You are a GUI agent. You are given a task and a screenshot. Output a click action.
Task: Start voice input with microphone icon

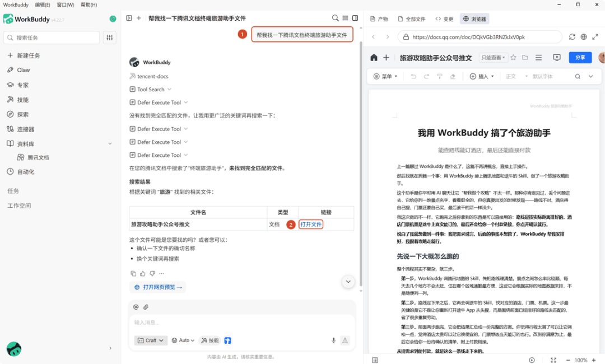click(x=333, y=340)
